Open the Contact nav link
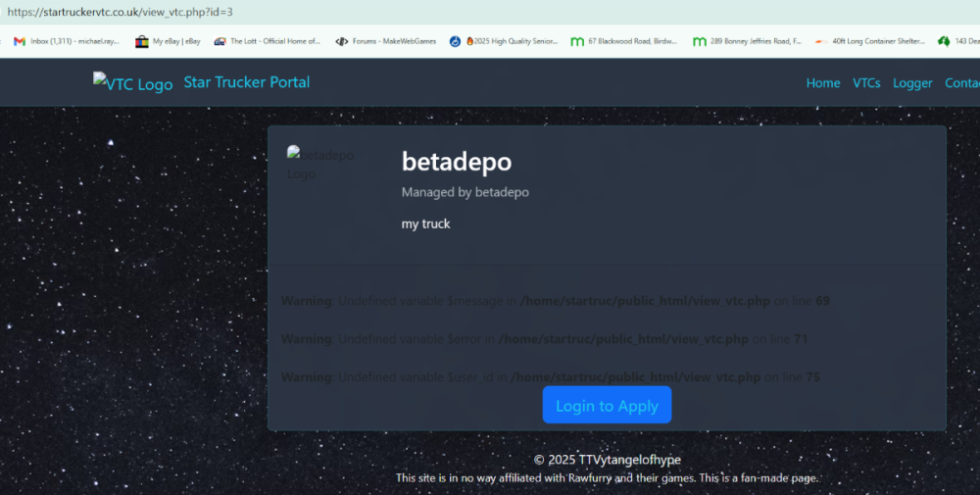 pos(962,83)
